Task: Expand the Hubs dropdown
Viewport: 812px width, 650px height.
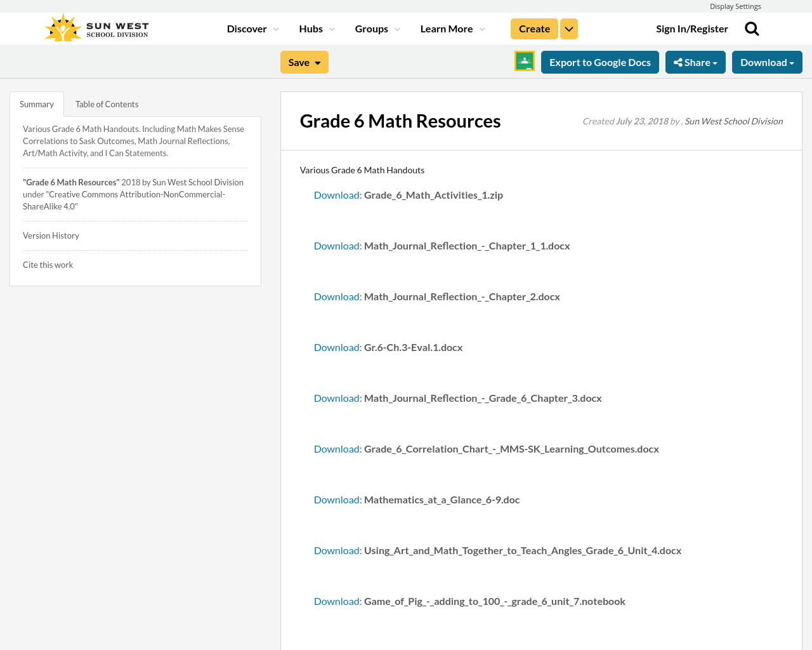Action: [x=331, y=29]
